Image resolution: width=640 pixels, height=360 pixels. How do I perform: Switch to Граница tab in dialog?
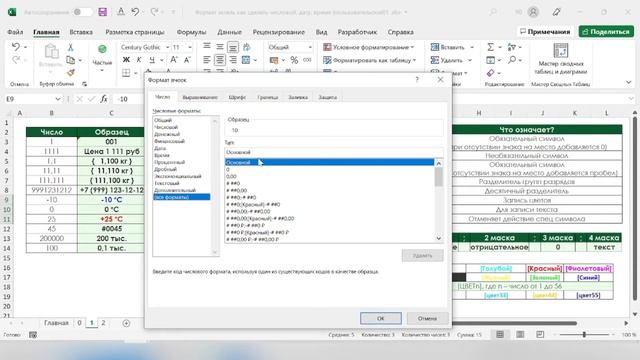tap(267, 97)
